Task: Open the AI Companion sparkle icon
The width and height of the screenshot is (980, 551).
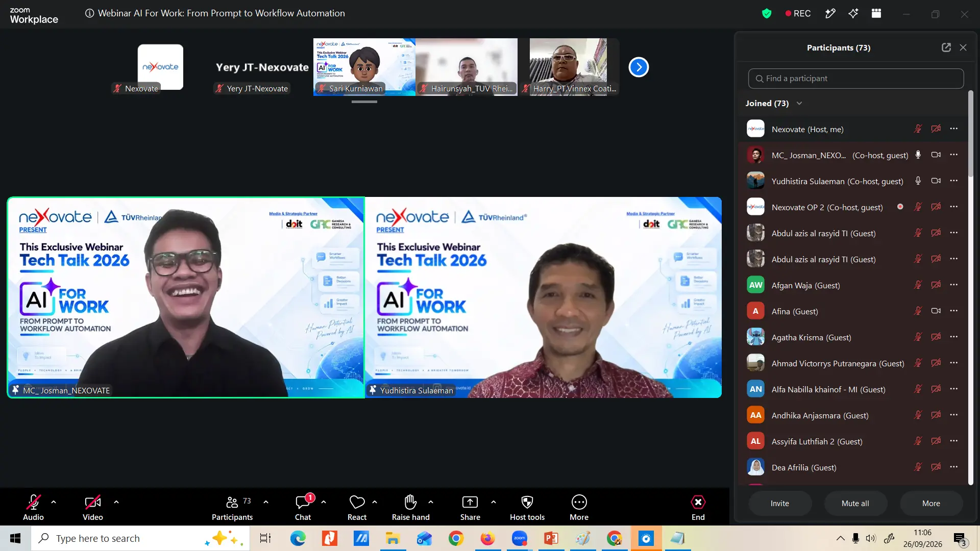Action: 853,14
